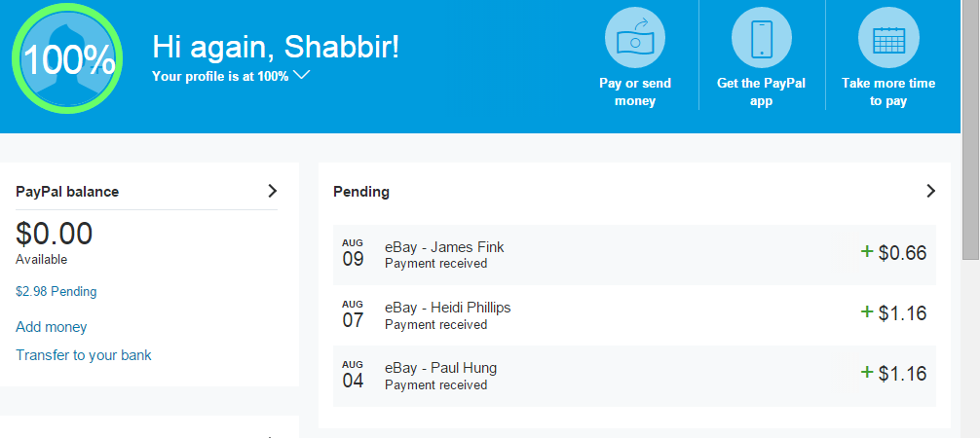The width and height of the screenshot is (980, 438).
Task: Click the Take more time to pay calendar icon
Action: 887,38
